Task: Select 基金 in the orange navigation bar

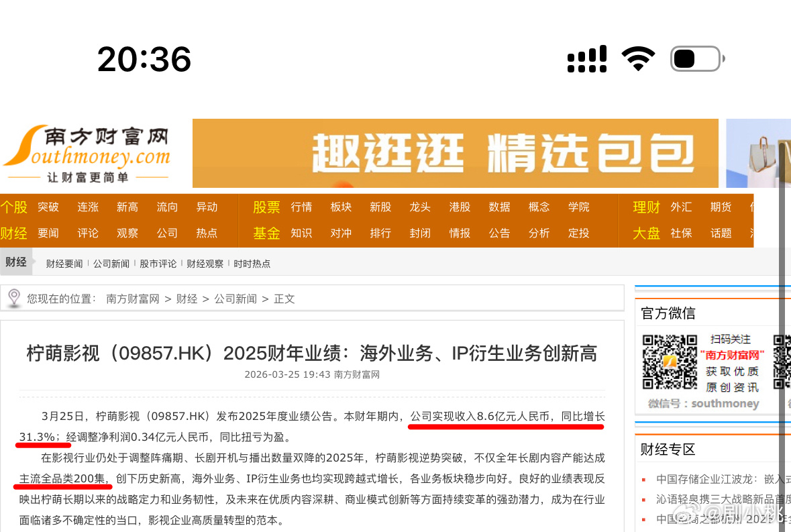Action: click(266, 233)
